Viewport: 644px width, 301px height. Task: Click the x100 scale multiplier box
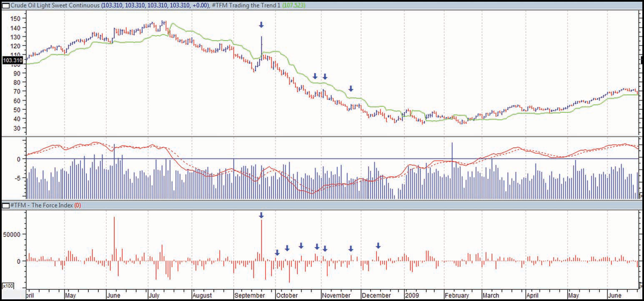pos(7,286)
